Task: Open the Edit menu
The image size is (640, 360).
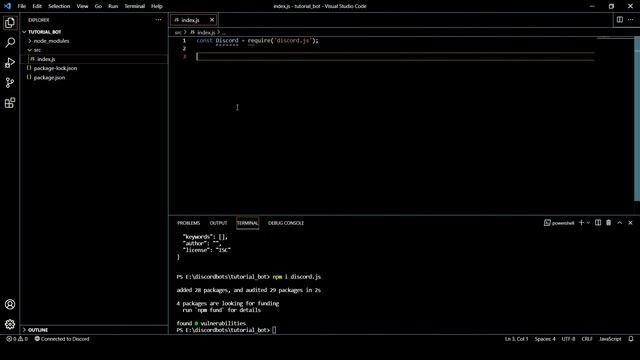Action: pyautogui.click(x=37, y=6)
